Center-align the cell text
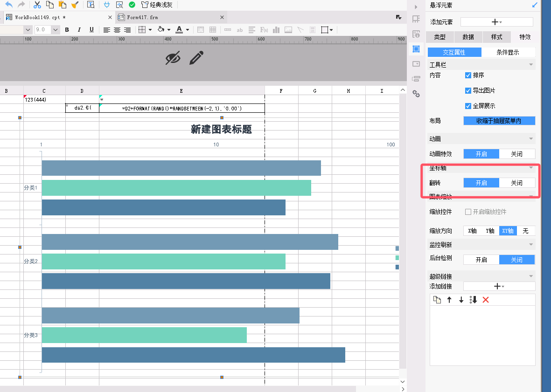The image size is (551, 392). tap(117, 30)
